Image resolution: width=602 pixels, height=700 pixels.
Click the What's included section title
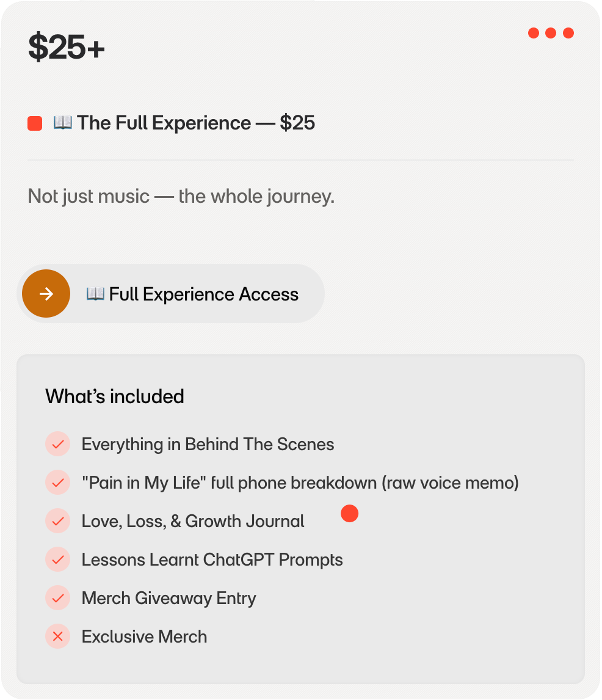point(115,396)
